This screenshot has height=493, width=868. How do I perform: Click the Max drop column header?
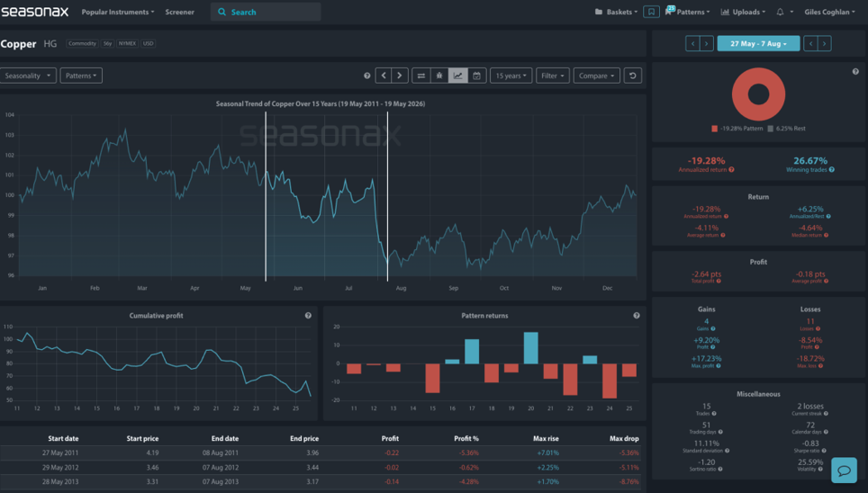624,438
